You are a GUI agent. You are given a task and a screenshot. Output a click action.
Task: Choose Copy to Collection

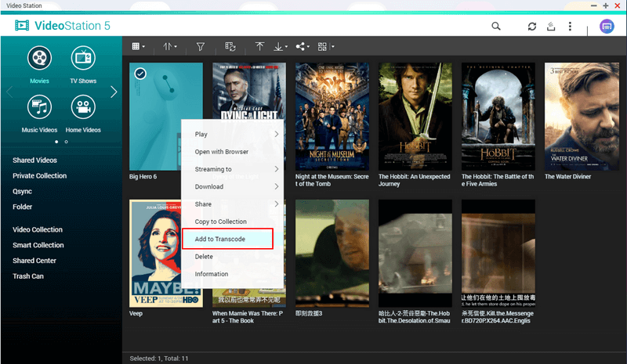pos(233,222)
